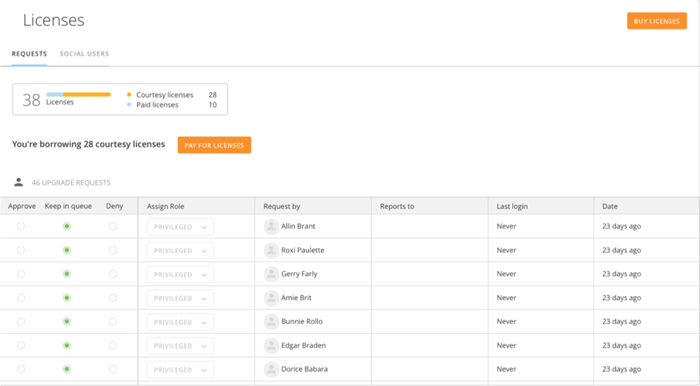Click Gerry Farly's avatar icon

[271, 274]
